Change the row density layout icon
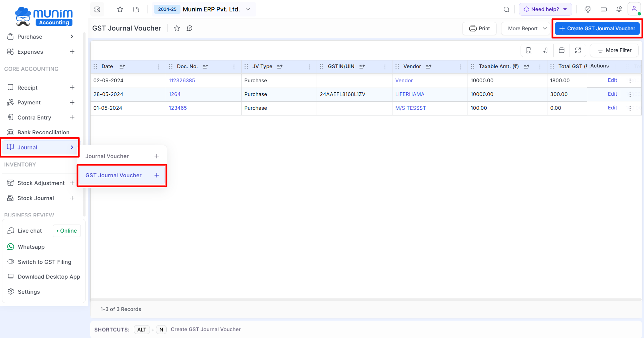 561,50
